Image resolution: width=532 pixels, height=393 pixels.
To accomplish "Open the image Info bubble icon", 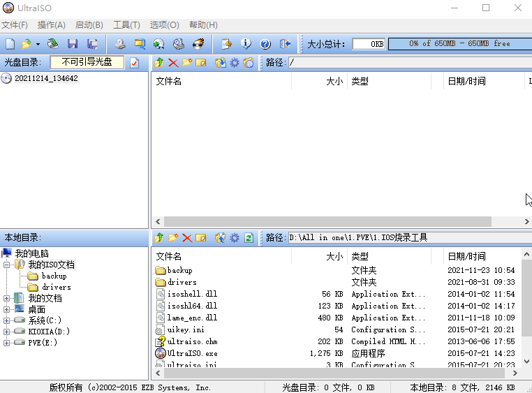I will pos(246,44).
